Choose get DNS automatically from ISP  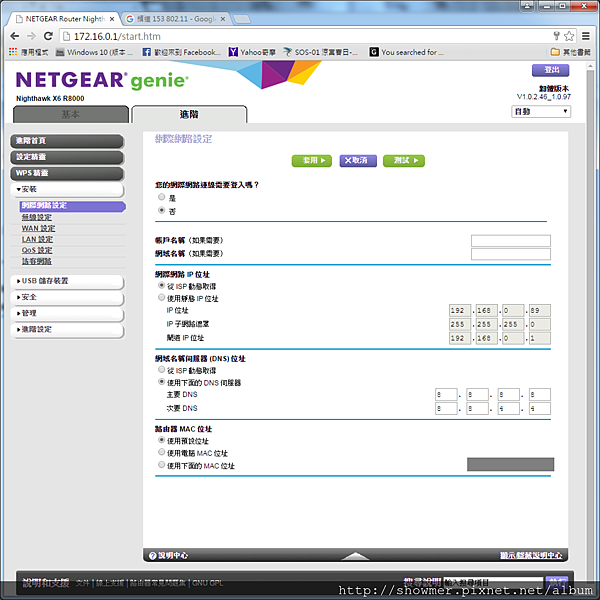[161, 370]
